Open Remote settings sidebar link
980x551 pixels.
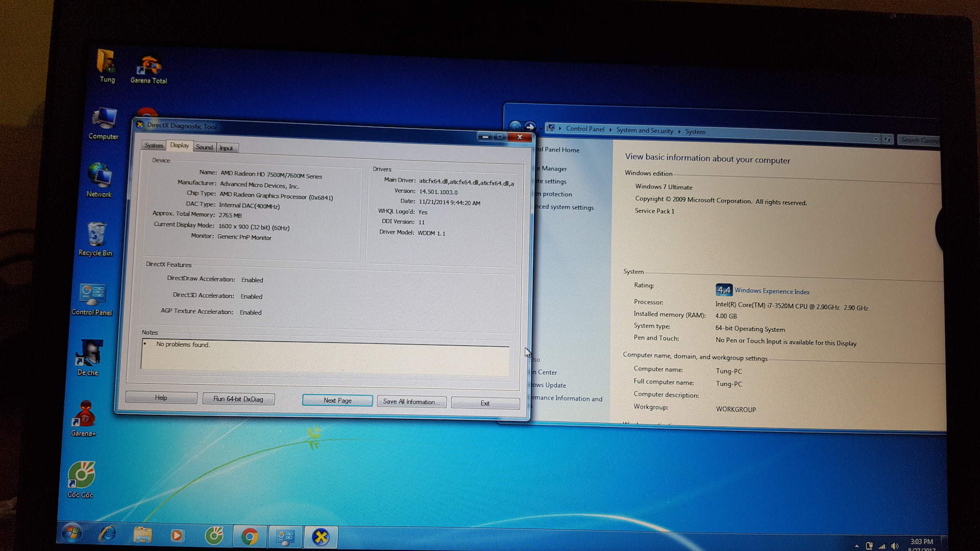551,181
